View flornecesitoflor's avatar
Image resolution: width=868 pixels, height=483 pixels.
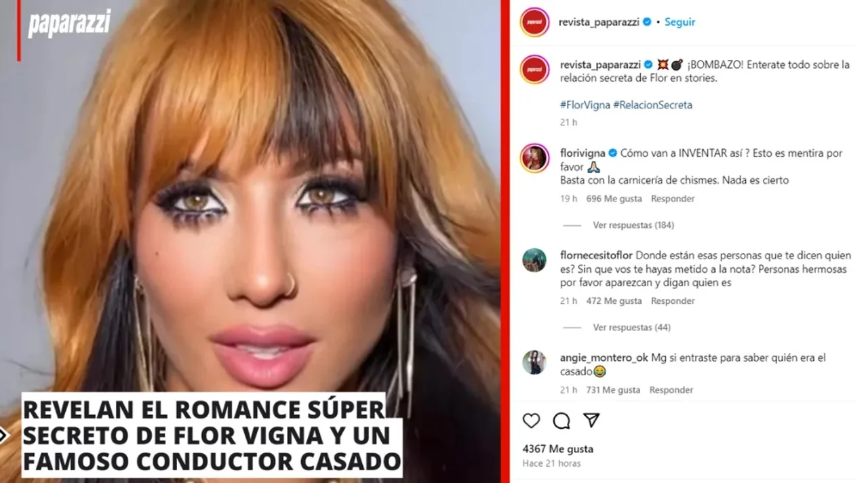click(x=534, y=260)
